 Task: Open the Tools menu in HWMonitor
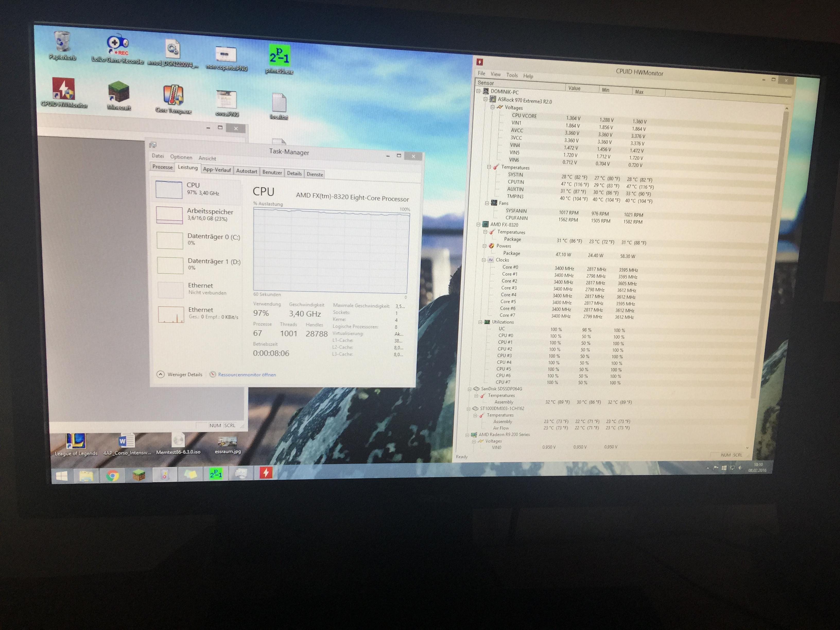tap(512, 75)
